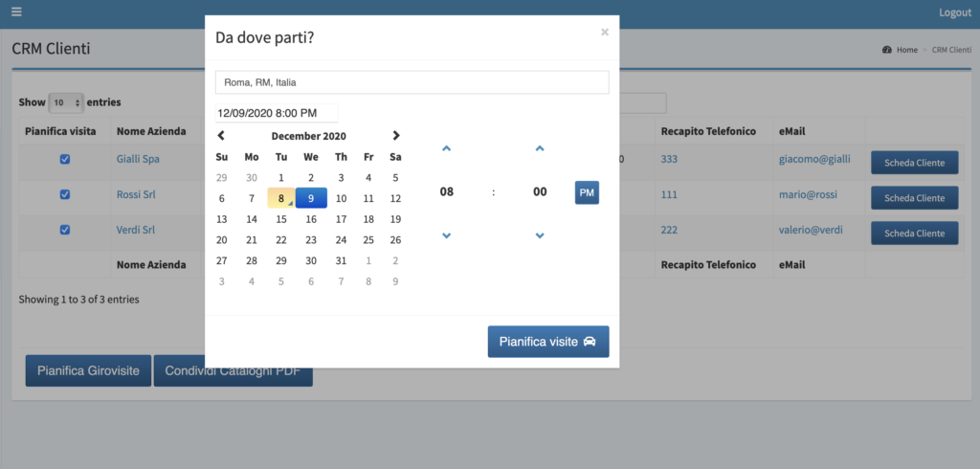Decrease the minutes with down chevron
The image size is (980, 469).
click(x=540, y=235)
